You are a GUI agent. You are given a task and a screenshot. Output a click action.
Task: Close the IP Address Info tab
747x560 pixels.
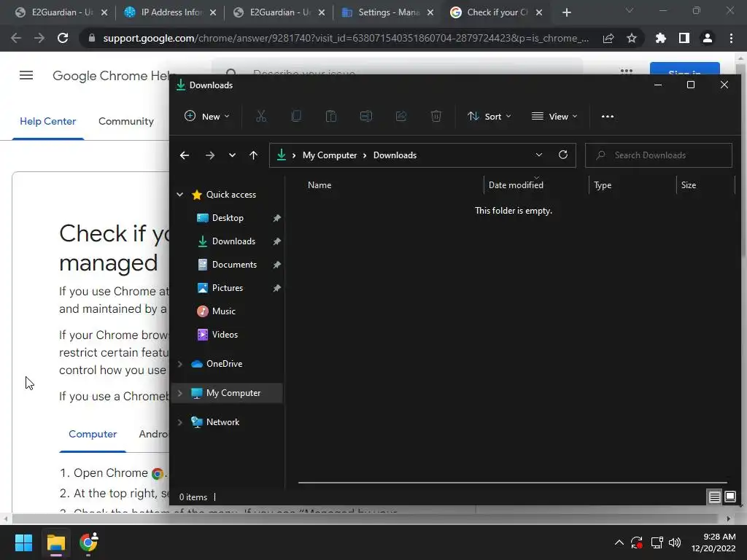point(213,12)
